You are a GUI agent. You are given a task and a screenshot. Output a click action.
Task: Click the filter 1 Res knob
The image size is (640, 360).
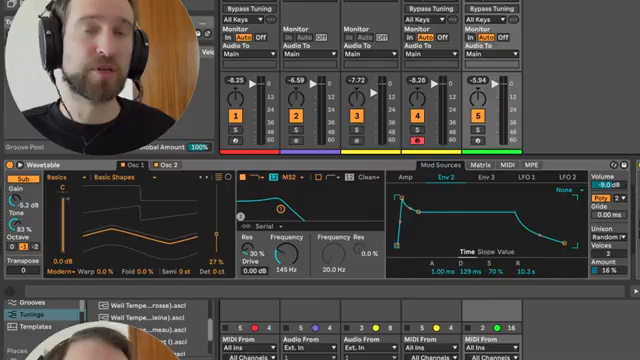[x=247, y=249]
